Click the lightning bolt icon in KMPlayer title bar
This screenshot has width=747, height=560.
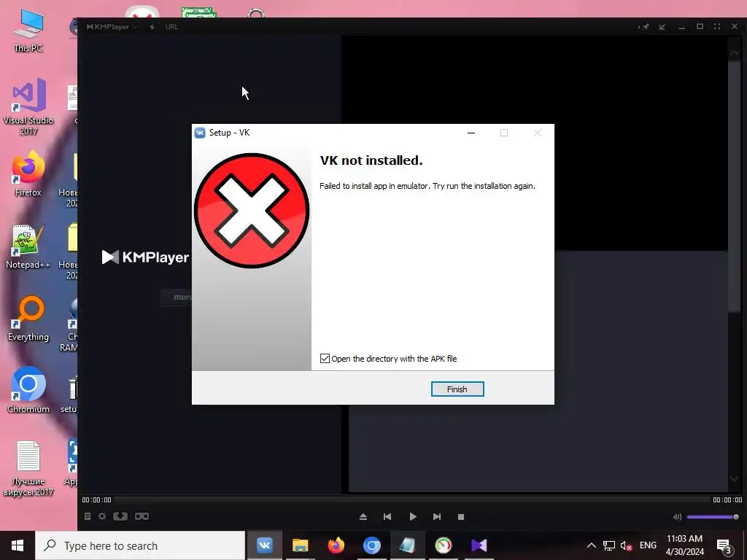pos(152,27)
